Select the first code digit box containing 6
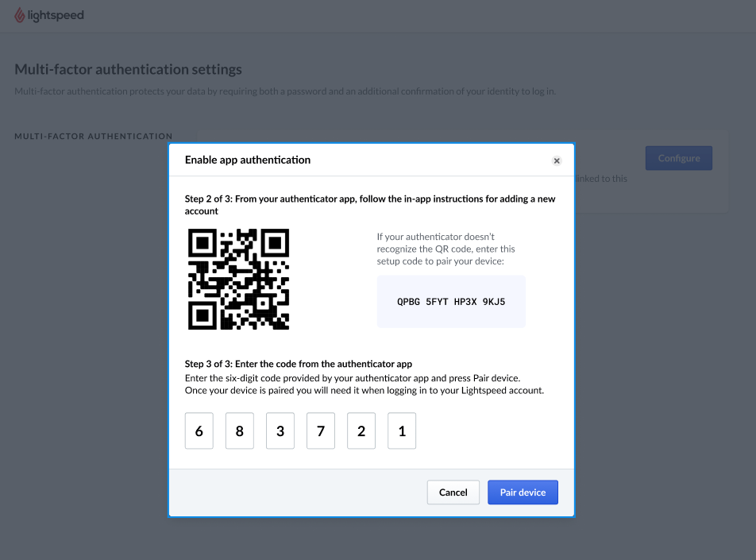This screenshot has width=756, height=560. tap(199, 431)
